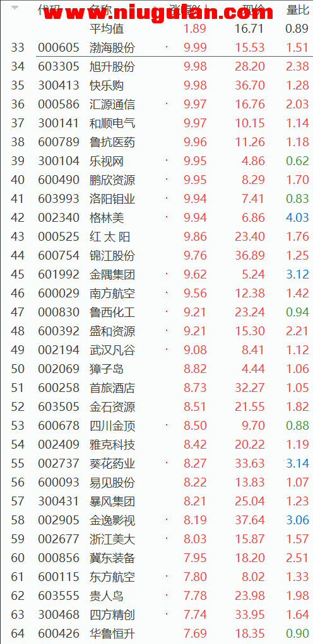The image size is (313, 644).
Task: Click stock code 603305
Action: 59,67
